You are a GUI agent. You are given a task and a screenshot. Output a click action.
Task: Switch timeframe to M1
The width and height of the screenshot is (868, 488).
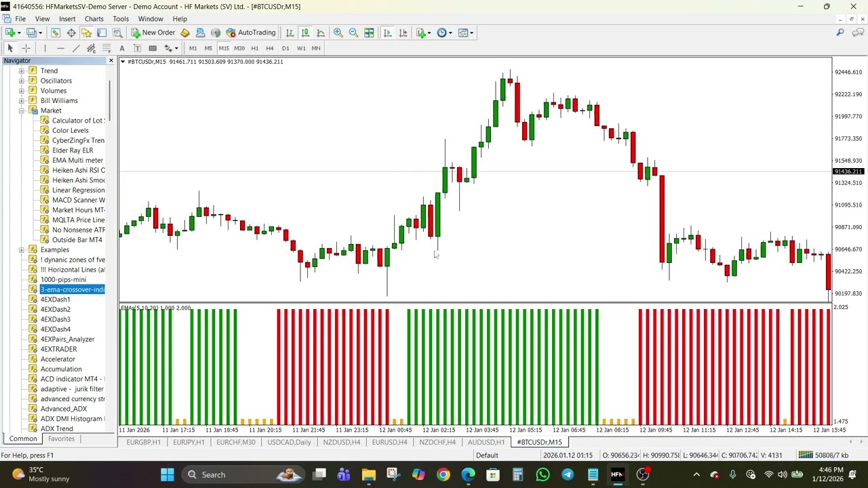click(193, 48)
